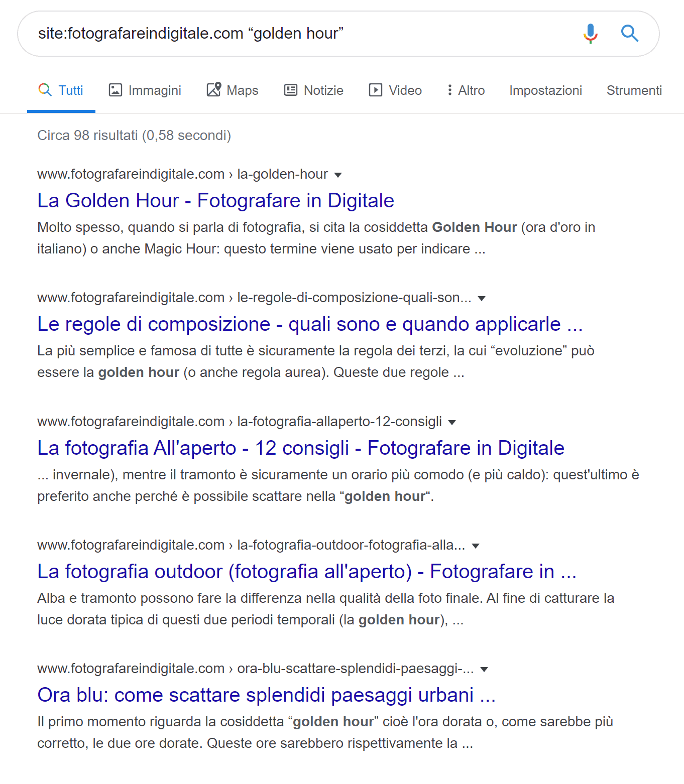Open the Strumenti tools menu
The width and height of the screenshot is (684, 784).
point(634,90)
